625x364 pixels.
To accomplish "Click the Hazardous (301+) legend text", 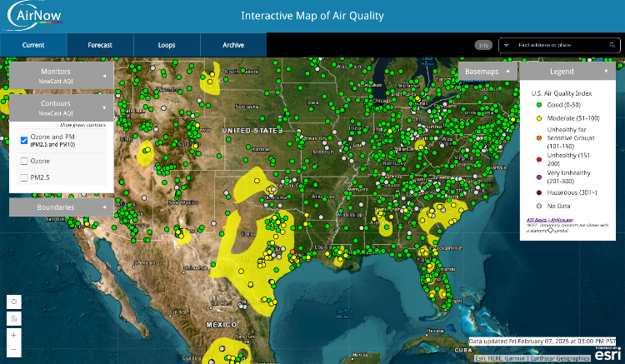I will [x=572, y=192].
